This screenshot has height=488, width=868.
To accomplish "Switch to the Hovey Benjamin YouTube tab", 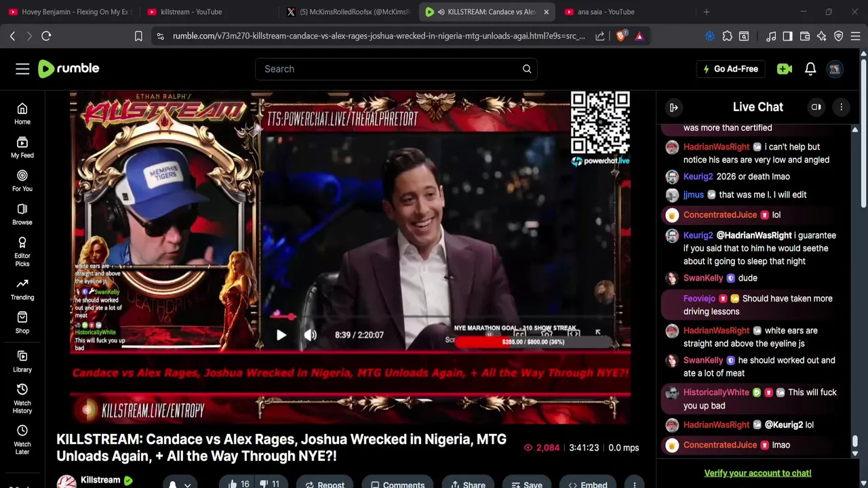I will (69, 12).
